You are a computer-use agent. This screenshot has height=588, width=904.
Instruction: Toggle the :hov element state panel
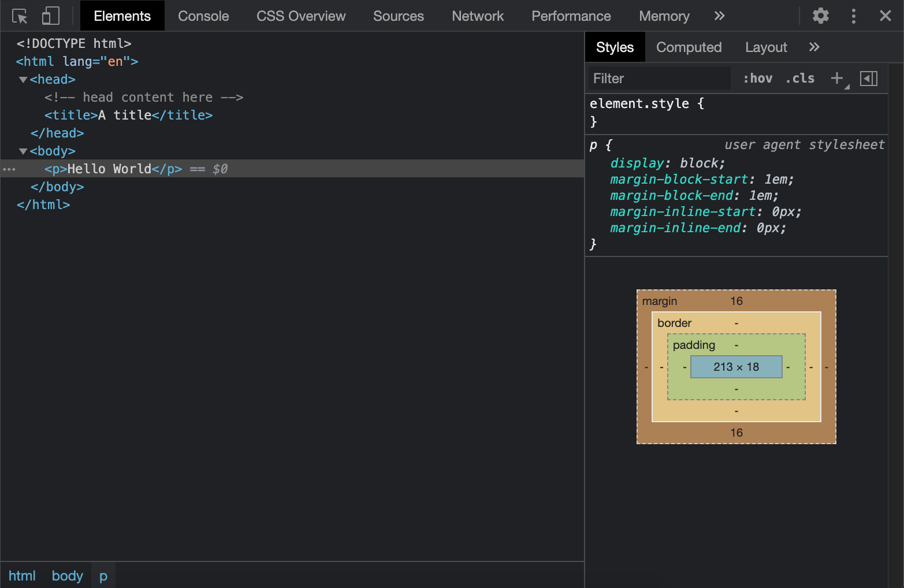pos(757,79)
